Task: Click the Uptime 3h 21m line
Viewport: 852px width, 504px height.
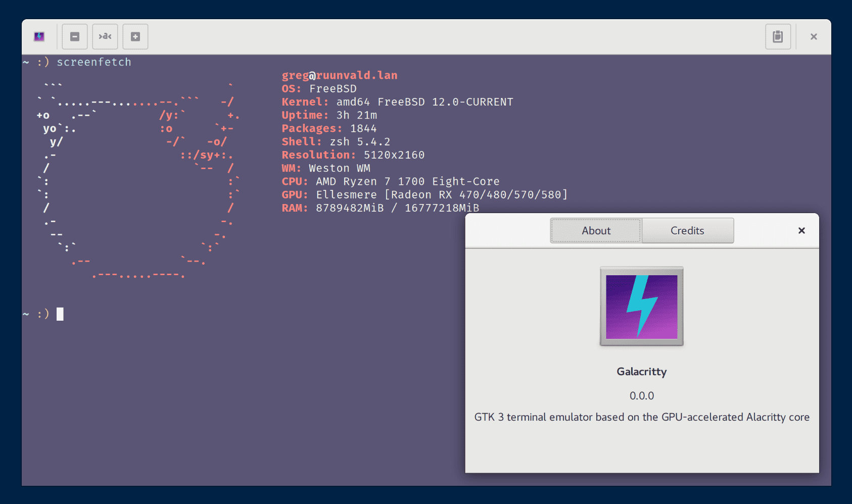Action: pos(329,115)
